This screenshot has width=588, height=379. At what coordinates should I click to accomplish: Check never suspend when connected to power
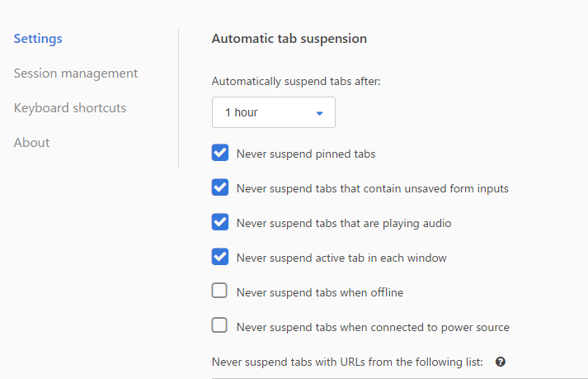[x=219, y=325]
